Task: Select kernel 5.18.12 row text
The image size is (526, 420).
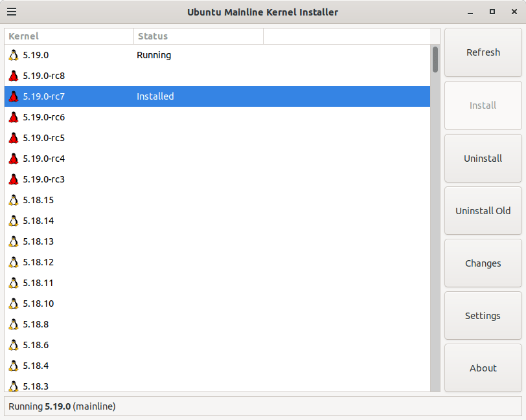Action: [x=38, y=262]
